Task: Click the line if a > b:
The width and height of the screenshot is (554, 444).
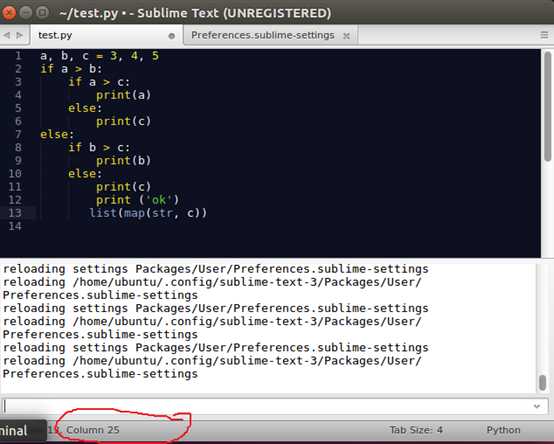Action: point(71,69)
